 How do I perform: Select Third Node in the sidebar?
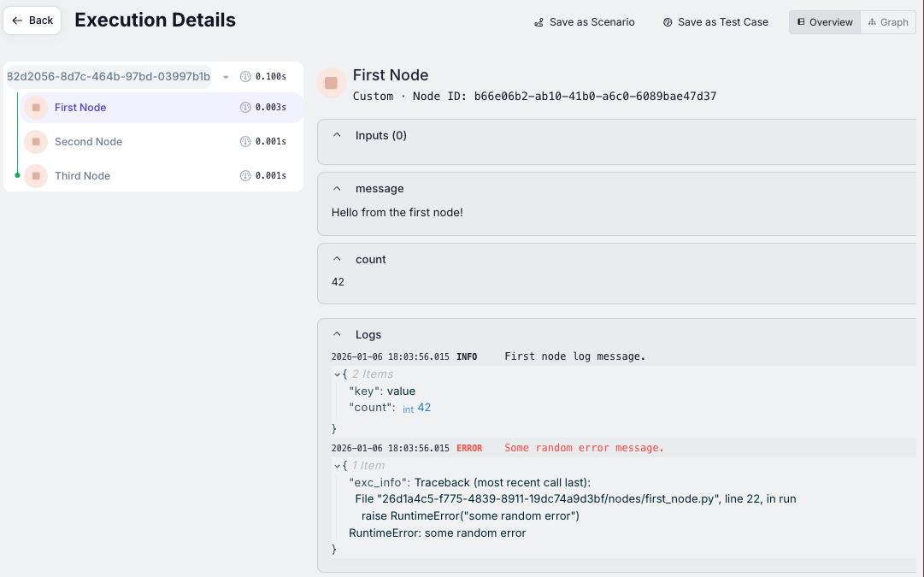pos(82,175)
